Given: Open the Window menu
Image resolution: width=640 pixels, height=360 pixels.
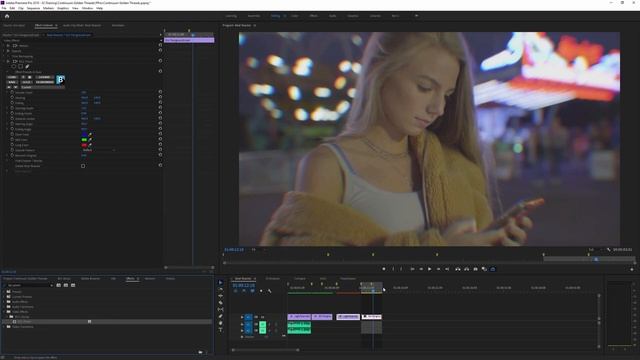Looking at the screenshot, I should (87, 8).
